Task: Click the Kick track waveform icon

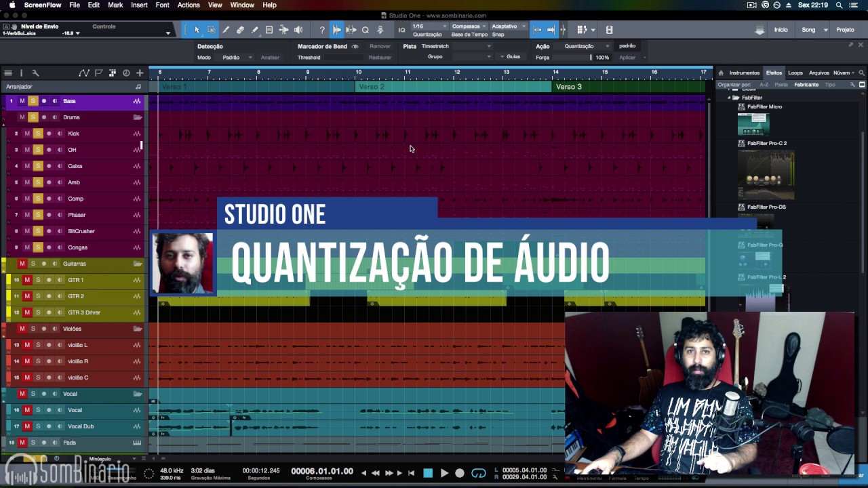Action: coord(137,134)
